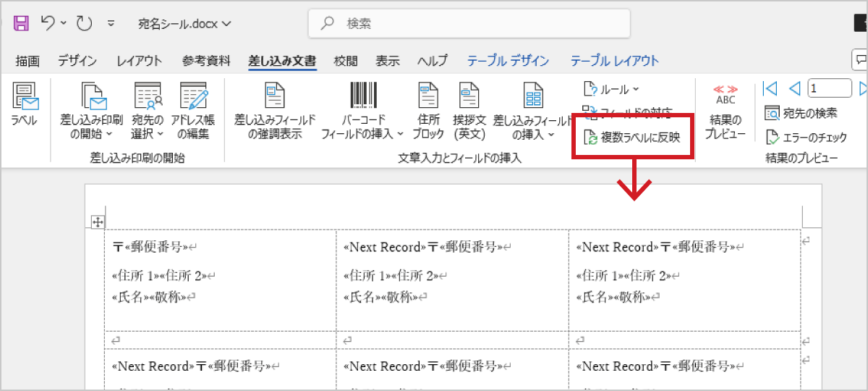Click エラーのチェック button
Image resolution: width=868 pixels, height=391 pixels.
pyautogui.click(x=806, y=137)
